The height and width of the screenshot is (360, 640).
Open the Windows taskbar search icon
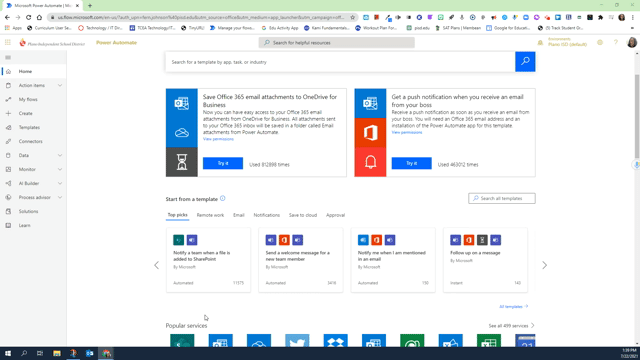point(24,353)
